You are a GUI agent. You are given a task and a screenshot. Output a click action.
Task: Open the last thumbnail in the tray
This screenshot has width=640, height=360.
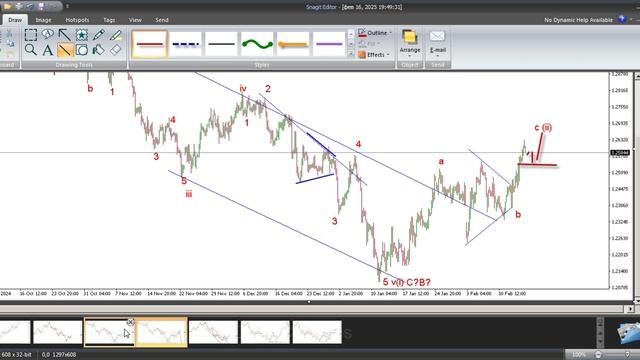(317, 332)
